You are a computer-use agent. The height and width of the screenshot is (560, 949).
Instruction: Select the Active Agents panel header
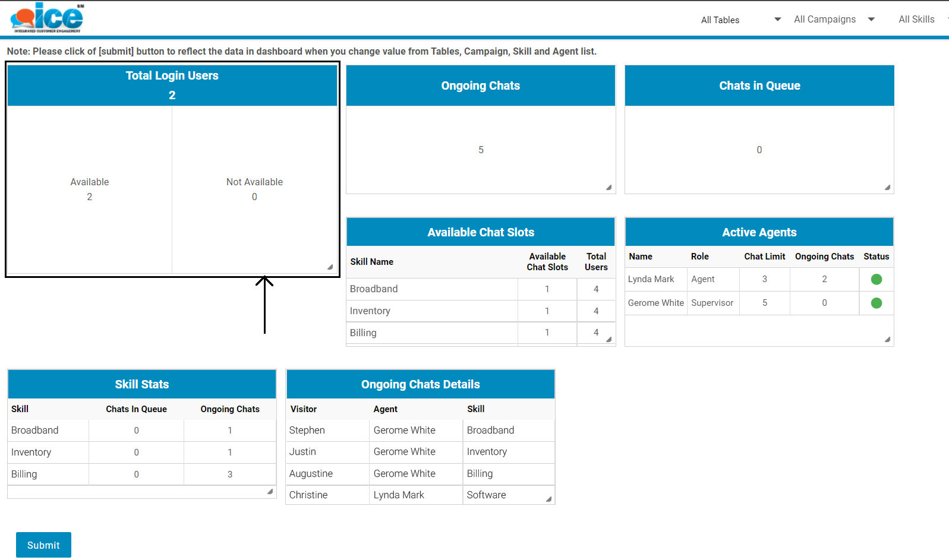pyautogui.click(x=759, y=232)
